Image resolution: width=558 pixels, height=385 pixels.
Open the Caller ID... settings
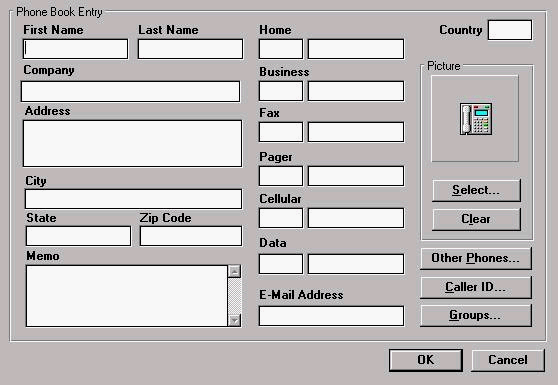(476, 287)
